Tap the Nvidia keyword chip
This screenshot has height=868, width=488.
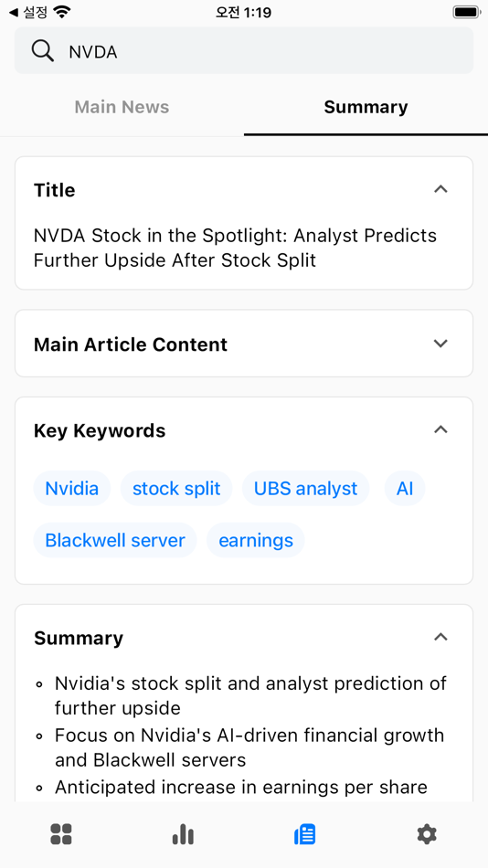pyautogui.click(x=72, y=488)
